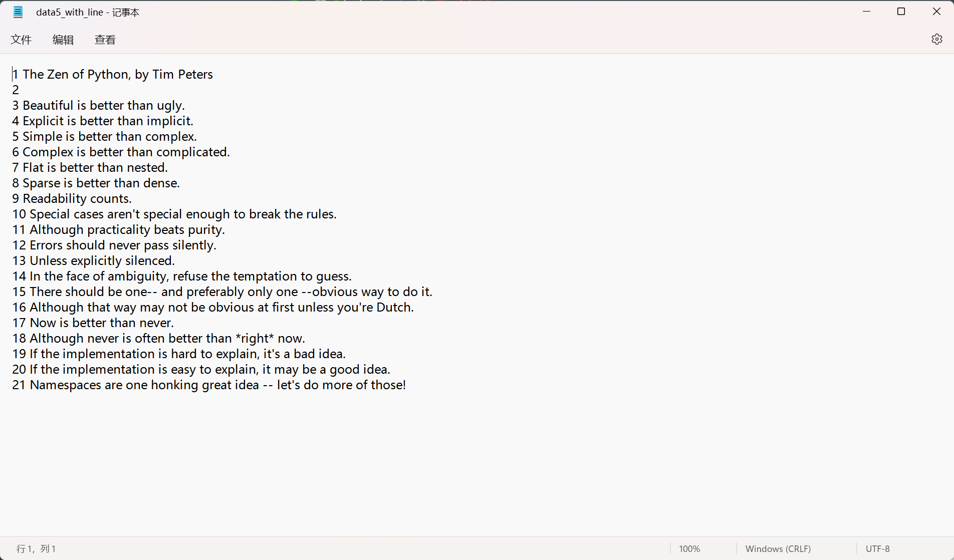The height and width of the screenshot is (560, 954).
Task: Click the window title 'data5_with_line - 记事本'
Action: (88, 12)
